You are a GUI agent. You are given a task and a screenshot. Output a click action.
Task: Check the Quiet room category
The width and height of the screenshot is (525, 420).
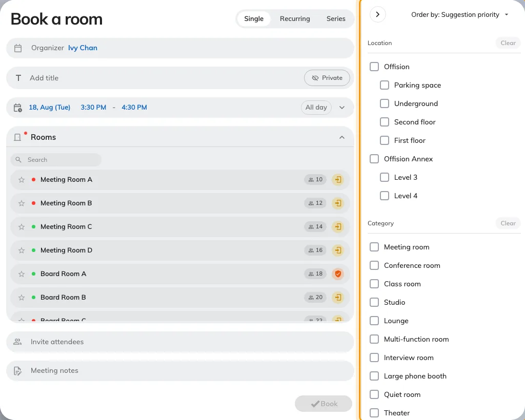(x=374, y=394)
